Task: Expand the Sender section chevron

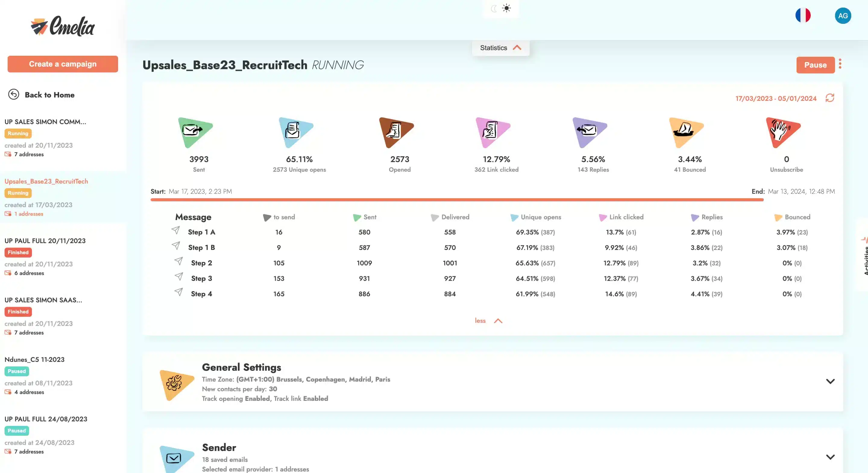Action: (x=830, y=457)
